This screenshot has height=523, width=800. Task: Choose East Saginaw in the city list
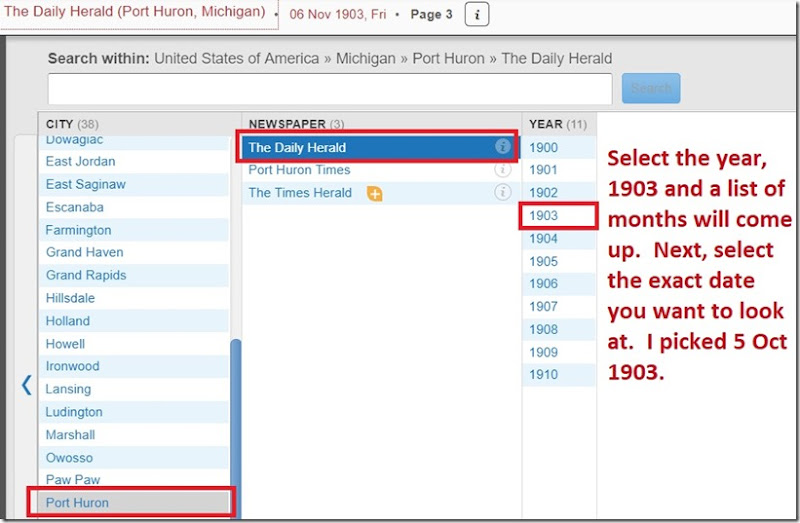[134, 184]
